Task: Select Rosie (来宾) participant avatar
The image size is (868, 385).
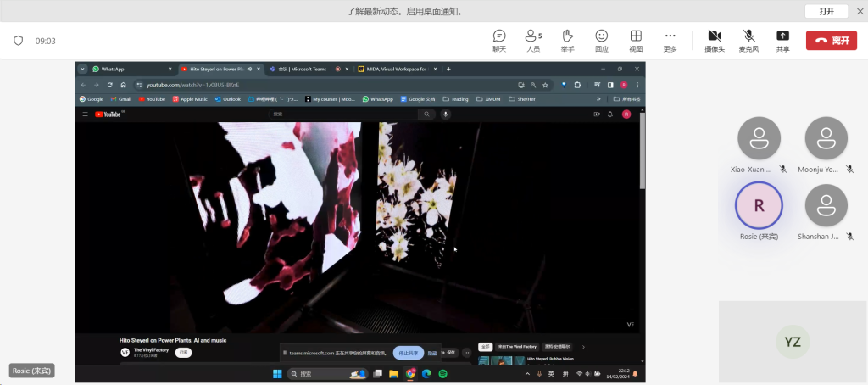Action: tap(759, 205)
